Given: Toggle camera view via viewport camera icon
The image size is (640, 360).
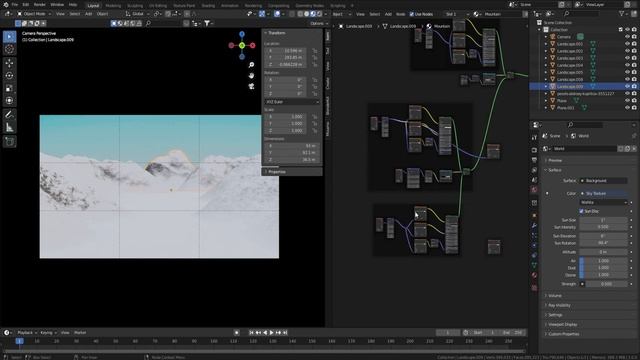Looking at the screenshot, I should (251, 86).
